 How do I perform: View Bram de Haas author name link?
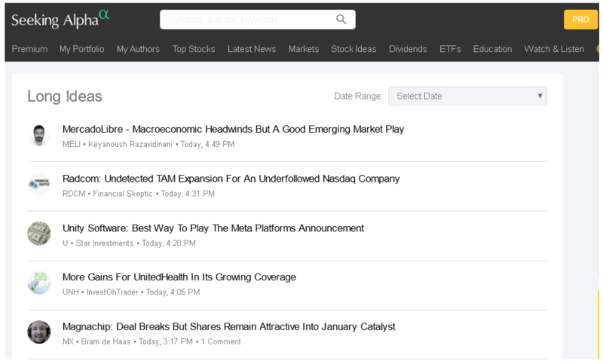[x=106, y=341]
